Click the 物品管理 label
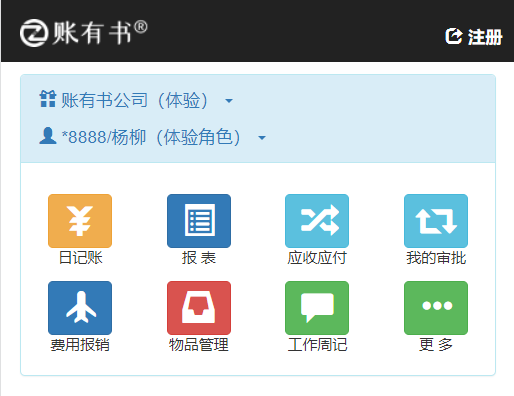 click(199, 345)
